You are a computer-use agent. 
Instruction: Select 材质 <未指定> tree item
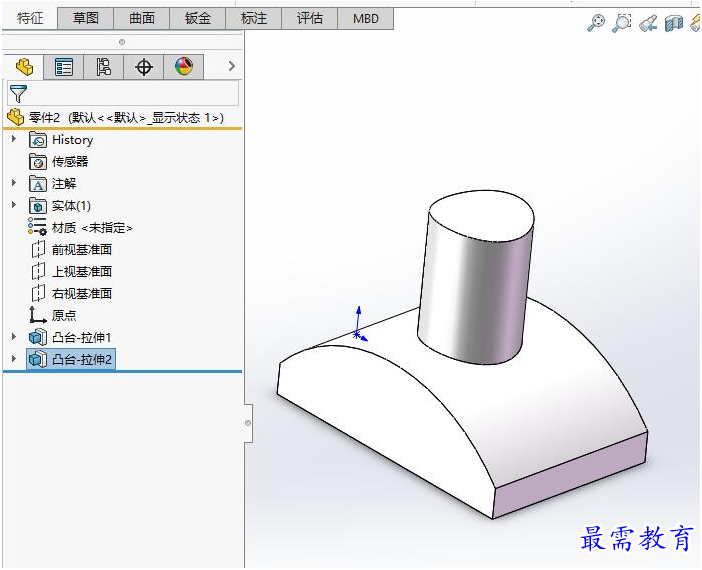(92, 227)
